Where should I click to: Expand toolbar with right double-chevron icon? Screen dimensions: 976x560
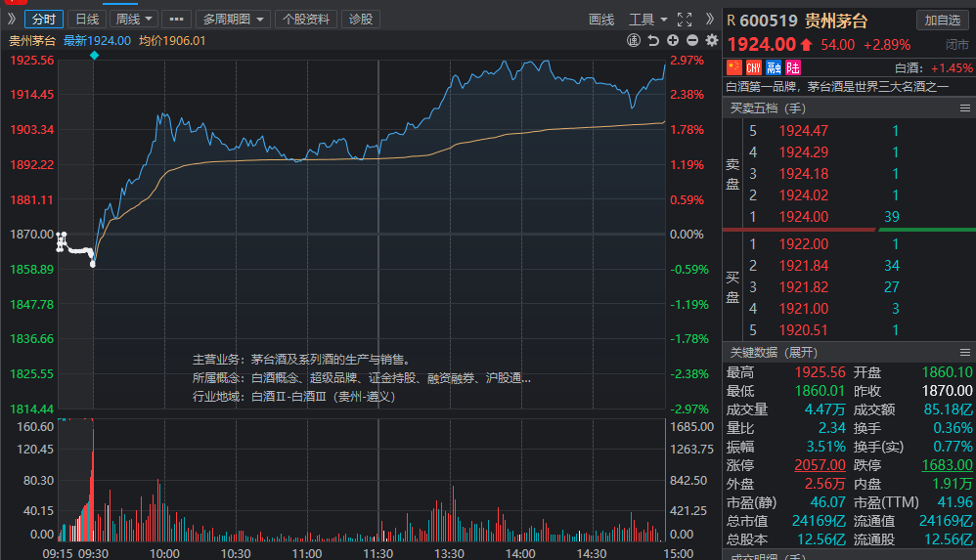click(710, 19)
